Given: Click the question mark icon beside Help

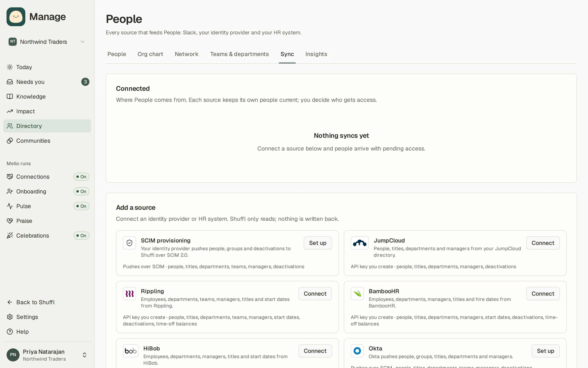Looking at the screenshot, I should tap(10, 332).
